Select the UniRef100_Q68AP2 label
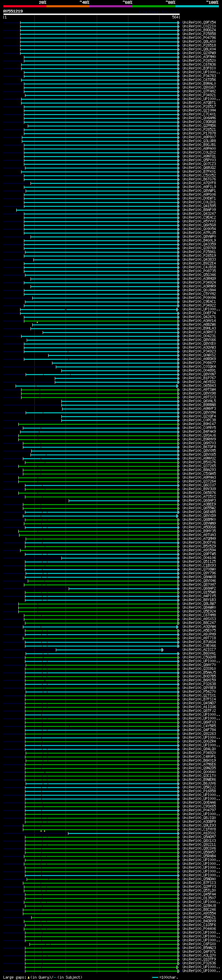The height and width of the screenshot is (980, 222). coord(199,589)
